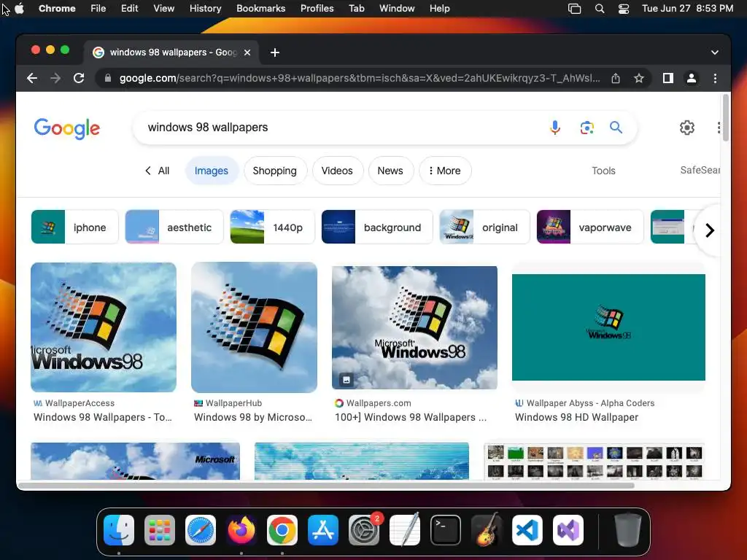The height and width of the screenshot is (560, 747).
Task: Filter by iphone suggestion chip
Action: coord(75,227)
